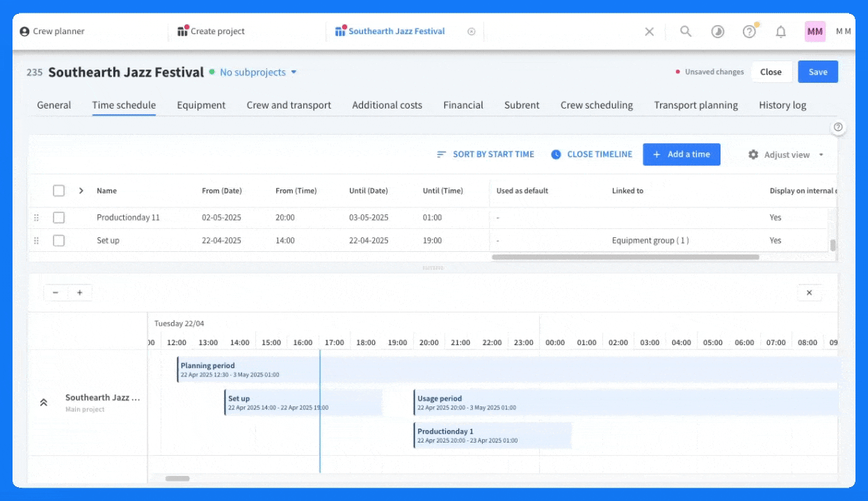Toggle the select-all header checkbox
Viewport: 868px width, 501px height.
[x=59, y=191]
